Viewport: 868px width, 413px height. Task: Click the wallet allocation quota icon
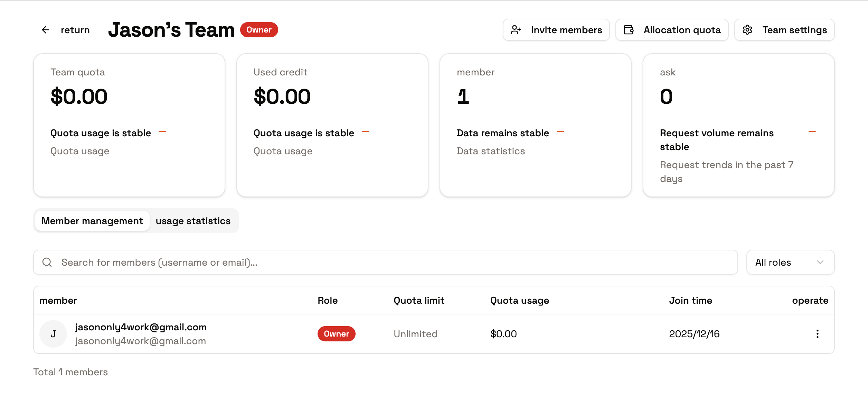629,30
